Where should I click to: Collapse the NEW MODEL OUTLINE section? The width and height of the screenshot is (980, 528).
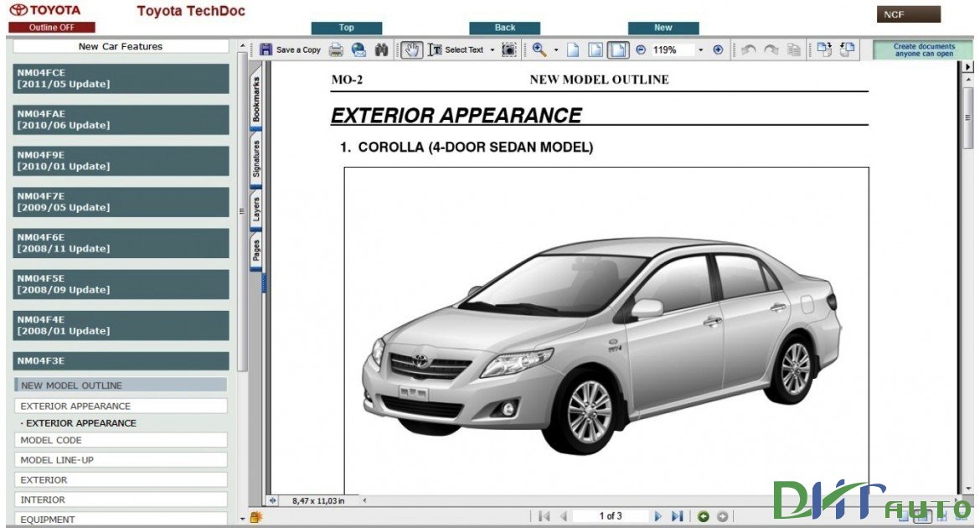(x=121, y=386)
